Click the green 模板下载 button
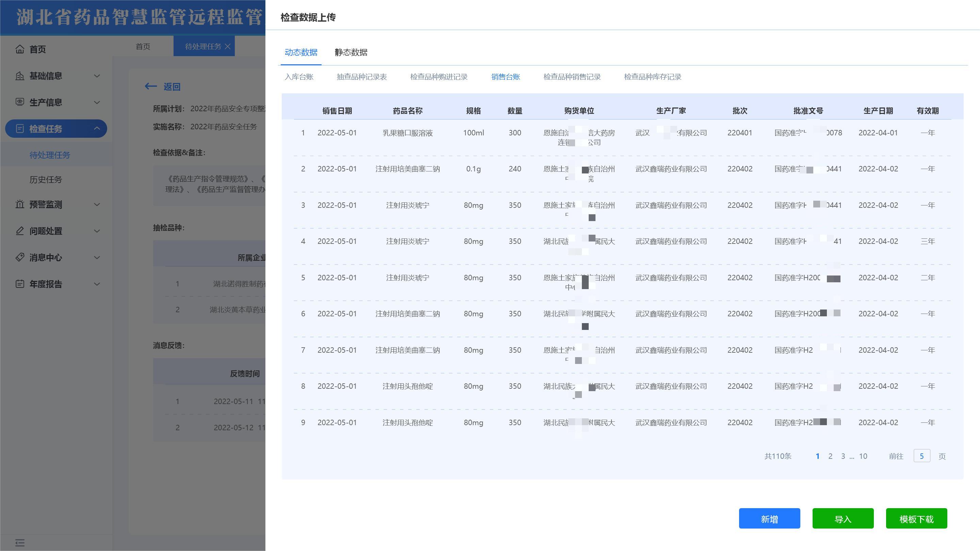The image size is (980, 551). pos(916,519)
